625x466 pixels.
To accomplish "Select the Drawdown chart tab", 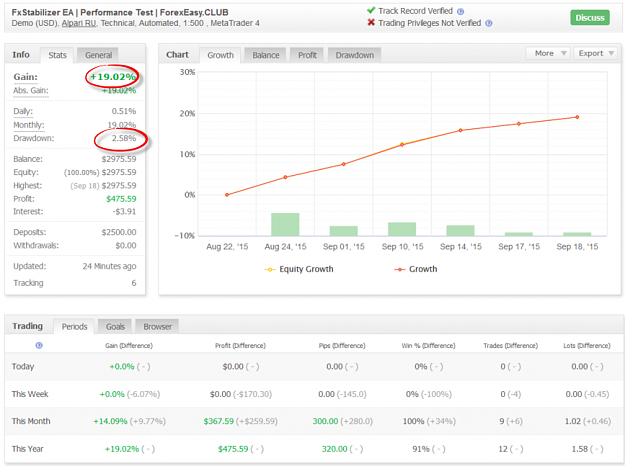I will (x=354, y=55).
